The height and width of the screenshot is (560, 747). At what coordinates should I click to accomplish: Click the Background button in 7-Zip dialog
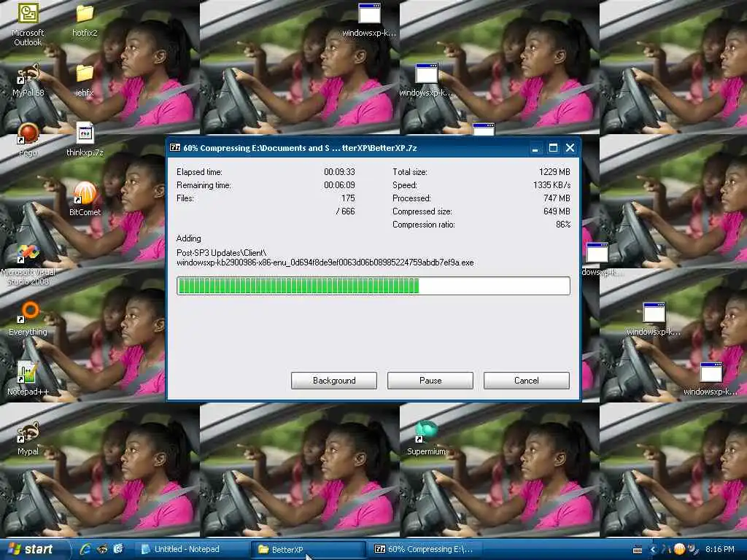334,381
